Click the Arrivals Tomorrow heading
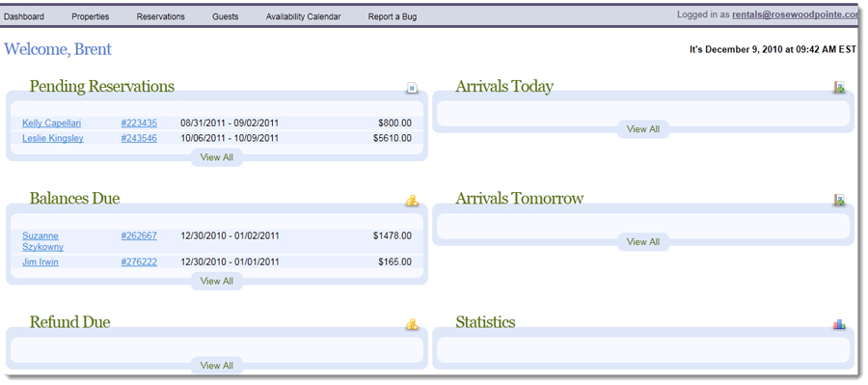This screenshot has height=385, width=868. coord(519,199)
